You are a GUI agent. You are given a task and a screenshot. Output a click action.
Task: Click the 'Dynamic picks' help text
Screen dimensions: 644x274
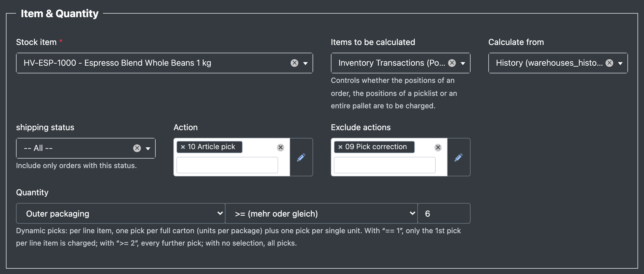239,237
